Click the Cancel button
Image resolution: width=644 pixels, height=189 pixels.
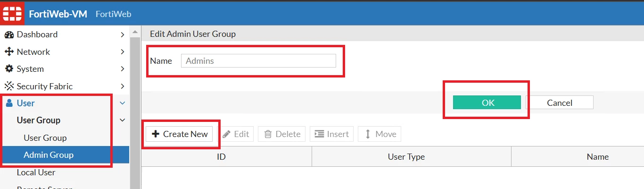560,103
